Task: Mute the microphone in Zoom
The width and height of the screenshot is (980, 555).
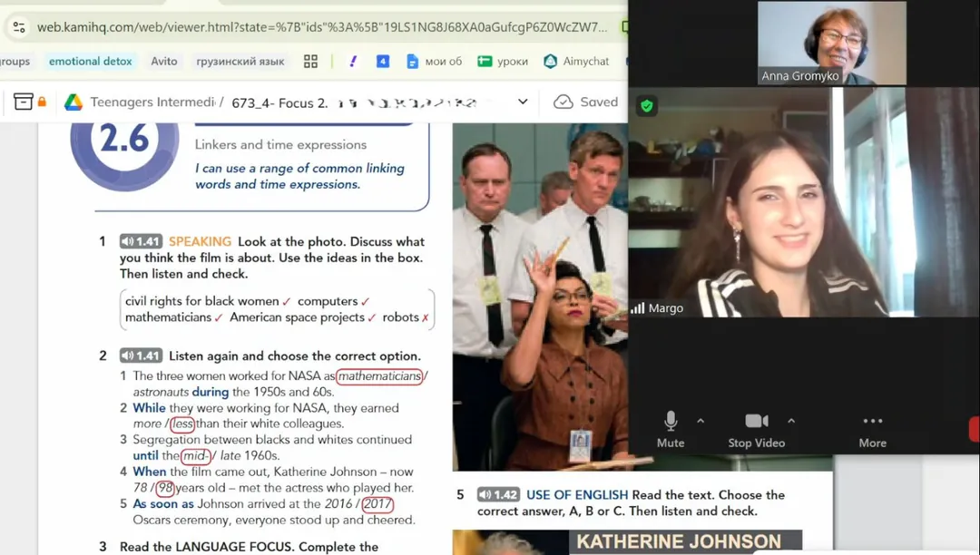Action: 671,430
